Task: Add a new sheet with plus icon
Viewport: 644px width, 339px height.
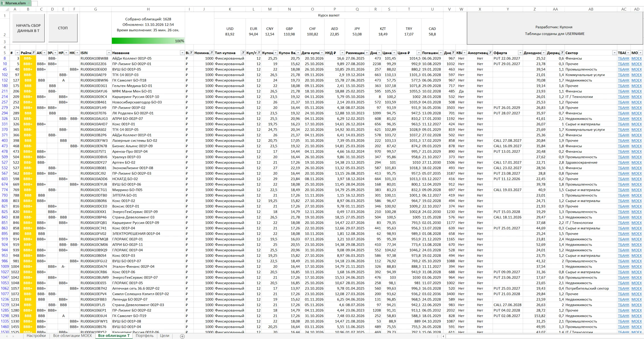Action: click(x=182, y=336)
